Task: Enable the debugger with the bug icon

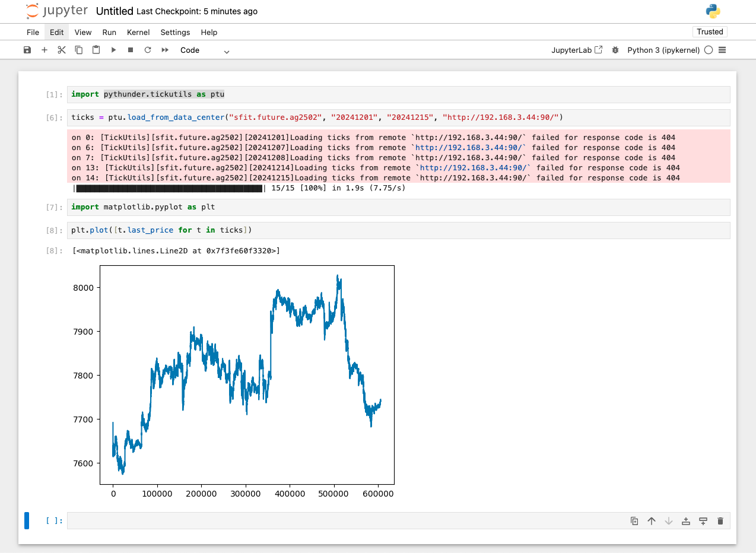Action: (615, 50)
